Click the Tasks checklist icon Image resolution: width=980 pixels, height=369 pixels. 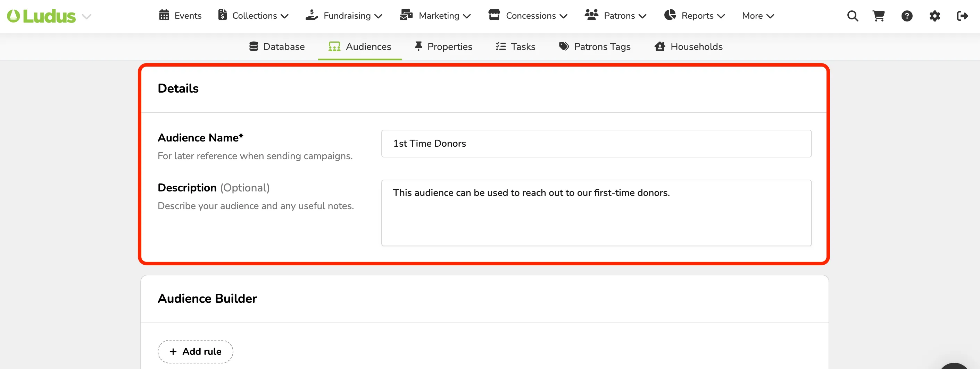coord(501,46)
